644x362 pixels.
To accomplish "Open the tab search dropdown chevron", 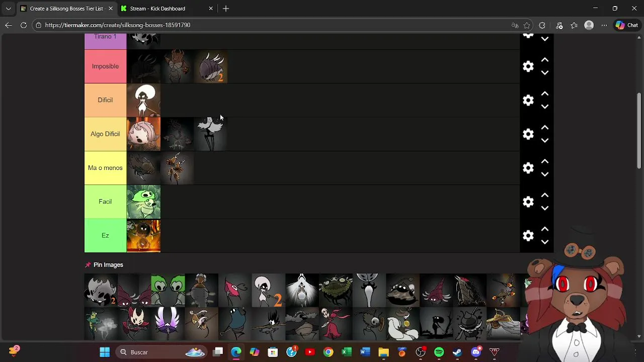I will (x=8, y=9).
